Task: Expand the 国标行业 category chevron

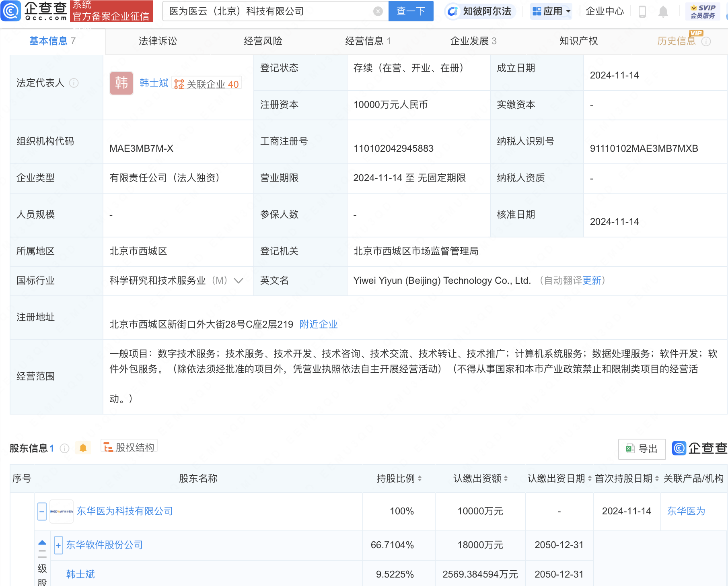Action: (239, 281)
